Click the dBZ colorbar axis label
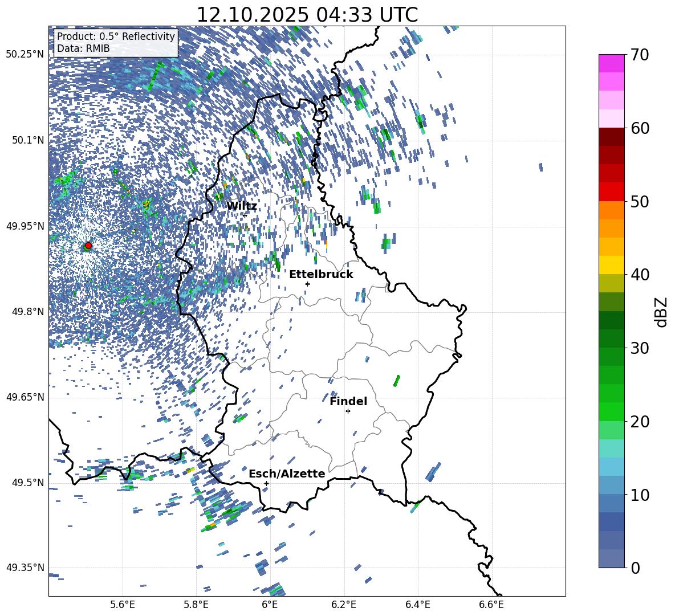 pos(661,312)
